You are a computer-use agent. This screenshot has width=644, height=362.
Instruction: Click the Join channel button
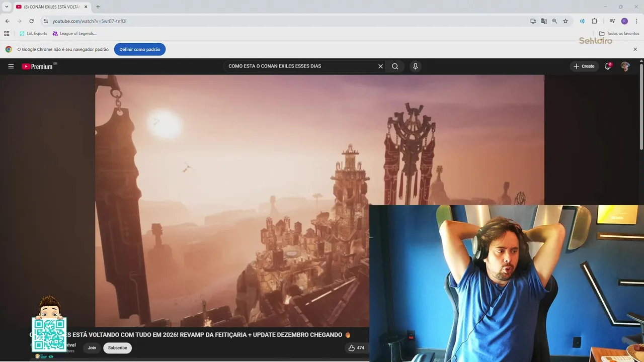click(92, 348)
